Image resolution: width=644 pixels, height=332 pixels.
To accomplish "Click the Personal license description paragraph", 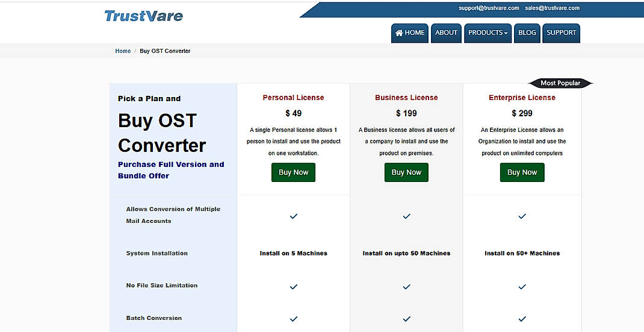I will point(293,141).
